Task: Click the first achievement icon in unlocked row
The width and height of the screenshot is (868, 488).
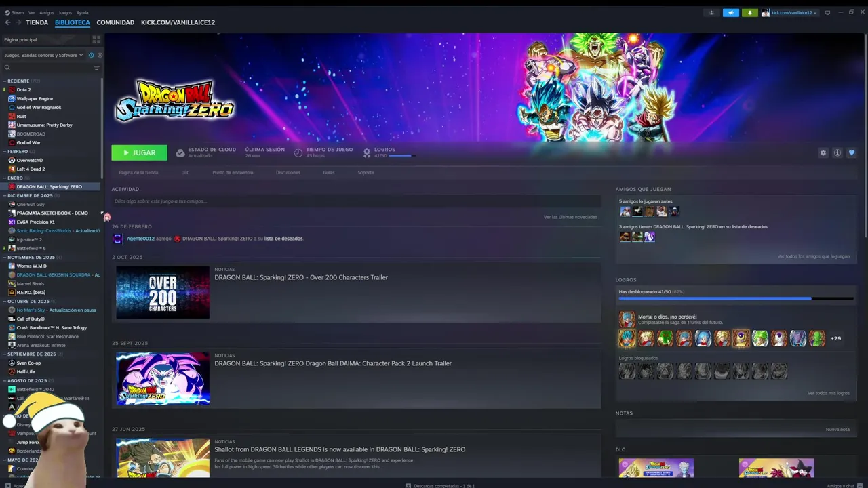Action: (627, 338)
